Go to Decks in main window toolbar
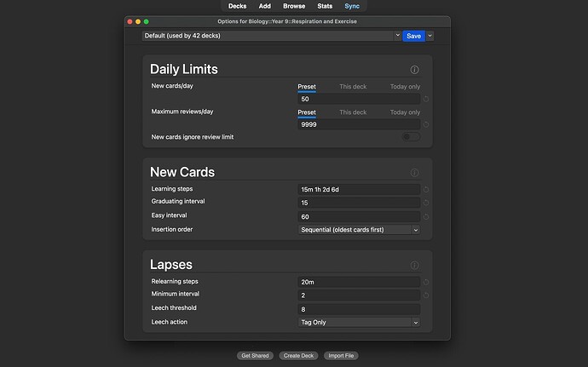This screenshot has width=588, height=367. pyautogui.click(x=238, y=6)
